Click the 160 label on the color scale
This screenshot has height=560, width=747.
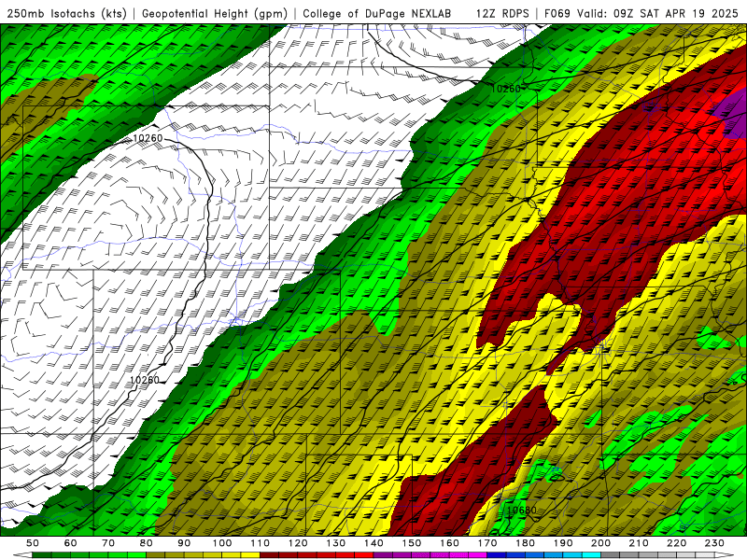tap(449, 543)
